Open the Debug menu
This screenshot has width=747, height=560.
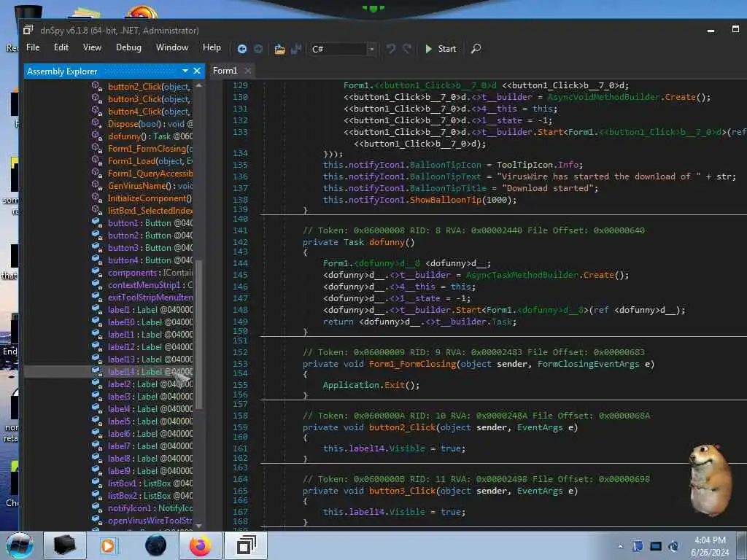click(128, 47)
